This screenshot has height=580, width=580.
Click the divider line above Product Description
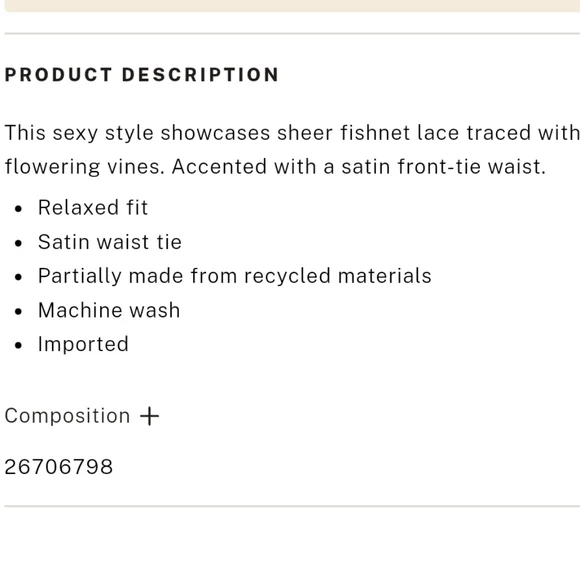[x=292, y=34]
